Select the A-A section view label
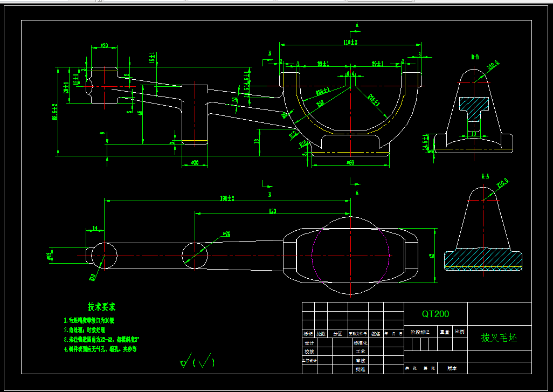The width and height of the screenshot is (553, 392). click(x=485, y=176)
